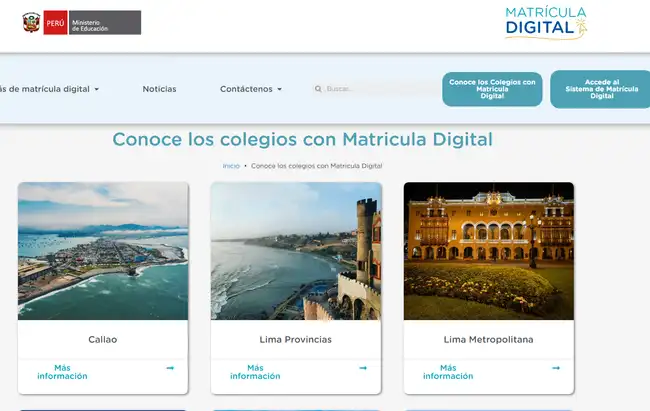The width and height of the screenshot is (650, 411).
Task: Open Más información for Lima Provincias
Action: coord(255,372)
